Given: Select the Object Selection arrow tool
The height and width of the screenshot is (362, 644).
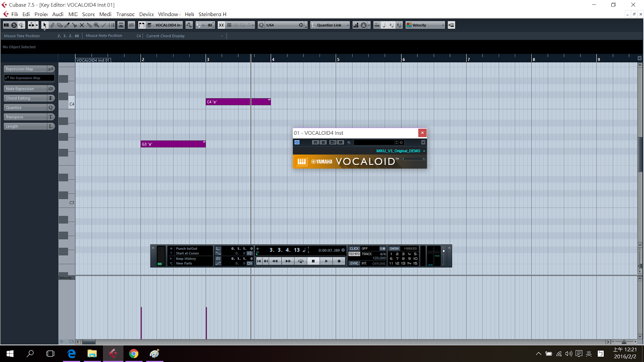Looking at the screenshot, I should [x=45, y=25].
